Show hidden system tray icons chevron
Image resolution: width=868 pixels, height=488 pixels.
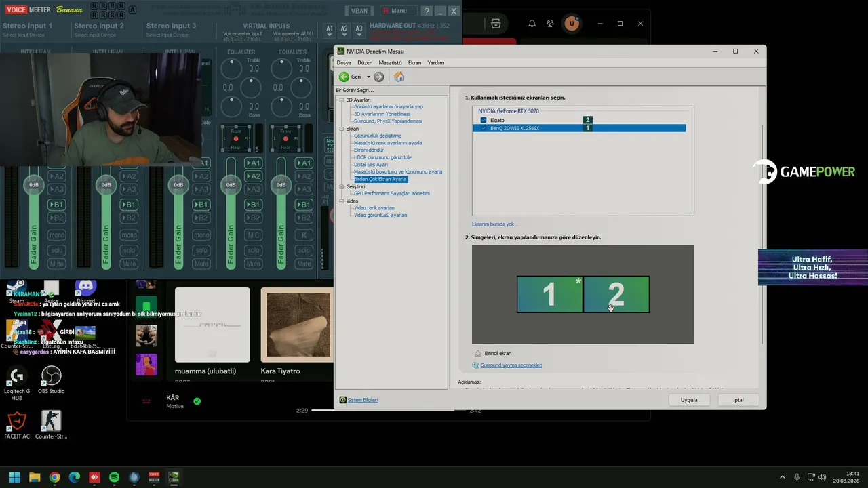click(x=782, y=477)
